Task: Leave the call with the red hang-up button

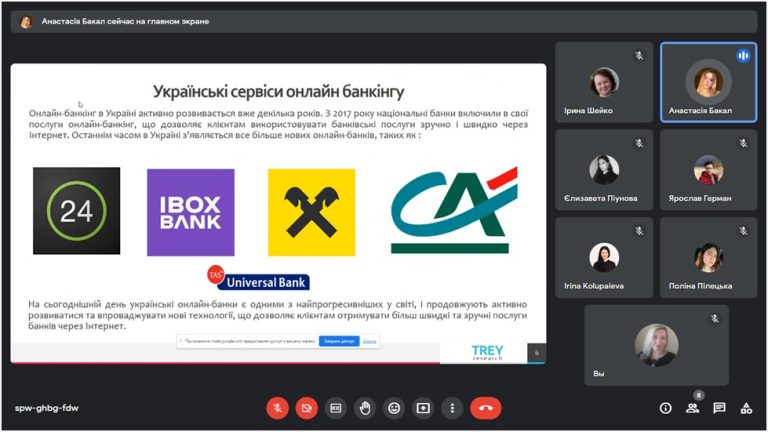Action: [x=486, y=408]
